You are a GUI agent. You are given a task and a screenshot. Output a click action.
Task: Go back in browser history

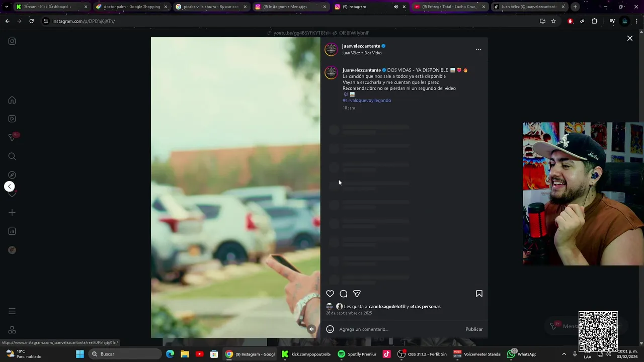(x=7, y=21)
